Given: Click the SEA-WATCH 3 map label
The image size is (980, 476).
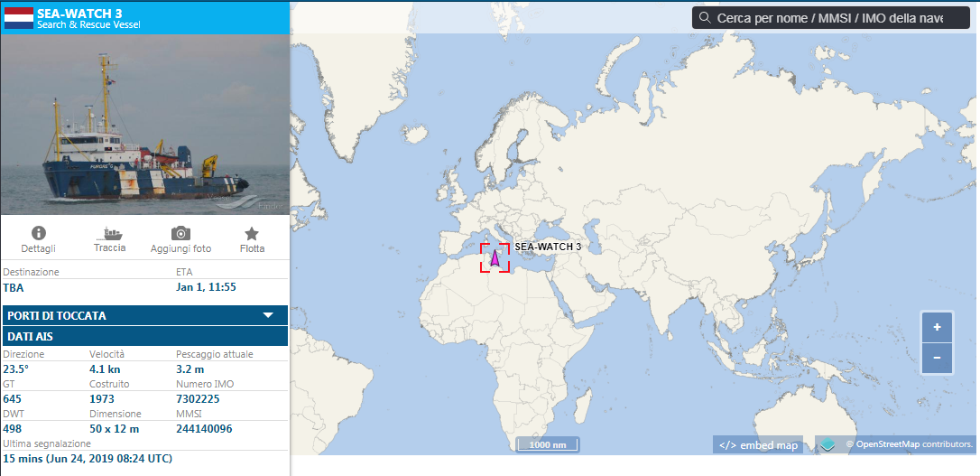Looking at the screenshot, I should point(548,247).
